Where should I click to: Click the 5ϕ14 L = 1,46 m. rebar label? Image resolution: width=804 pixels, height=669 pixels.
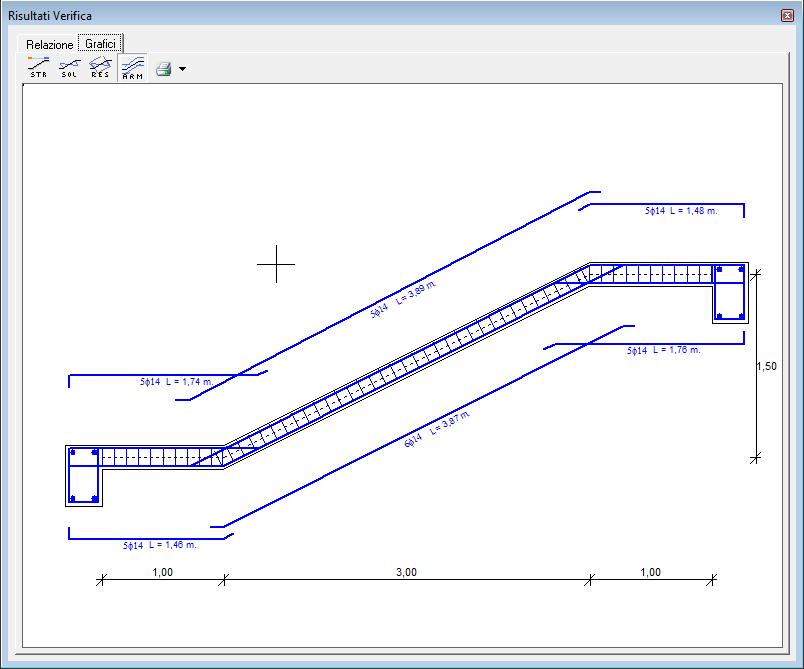(x=159, y=545)
